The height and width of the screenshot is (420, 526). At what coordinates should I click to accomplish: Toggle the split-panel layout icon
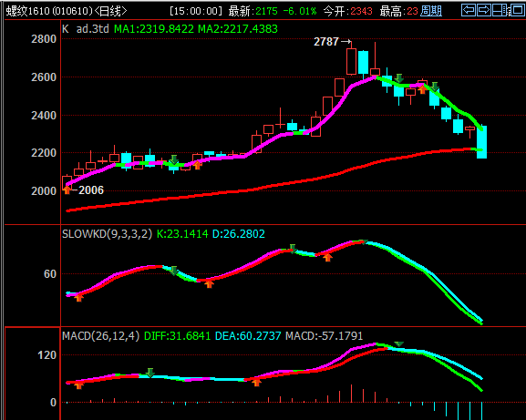click(499, 10)
